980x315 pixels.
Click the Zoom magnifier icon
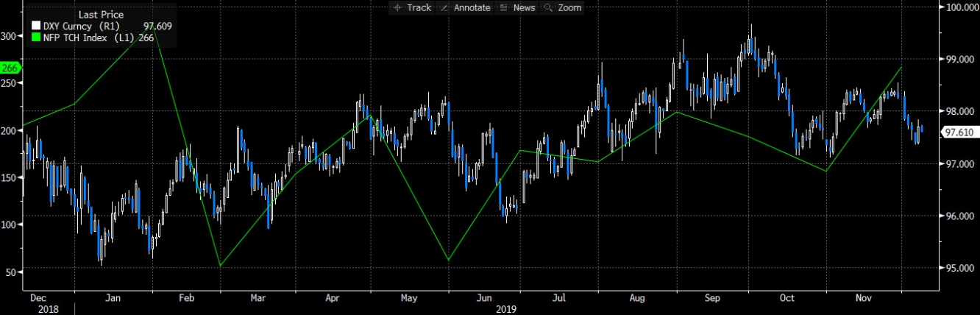tap(549, 7)
